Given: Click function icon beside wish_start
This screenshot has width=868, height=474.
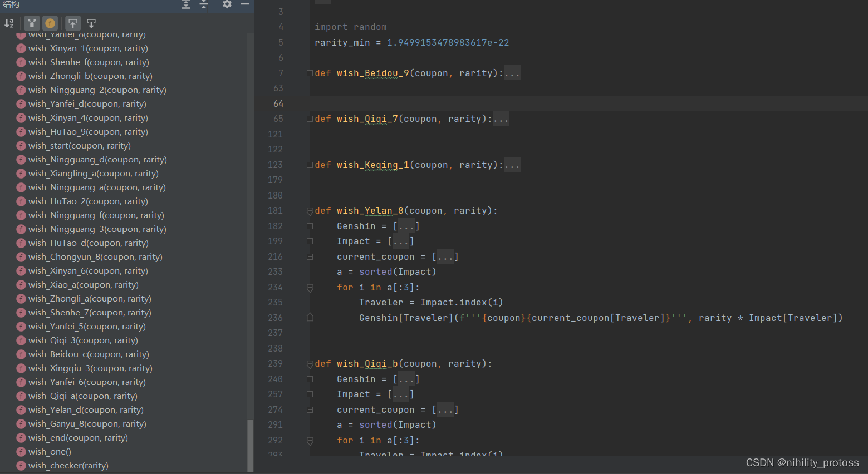Looking at the screenshot, I should pos(21,146).
